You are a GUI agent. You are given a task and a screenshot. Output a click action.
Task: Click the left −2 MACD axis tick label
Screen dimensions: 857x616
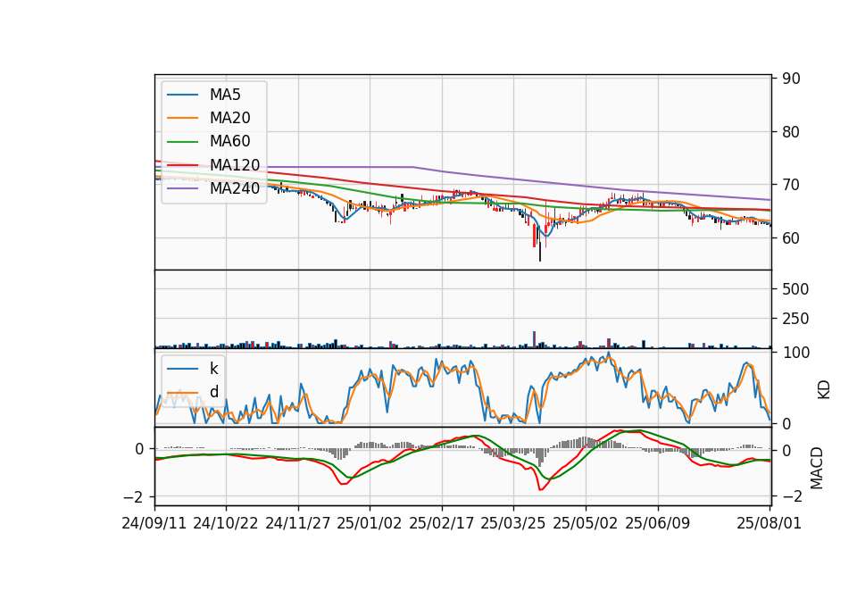coord(133,497)
